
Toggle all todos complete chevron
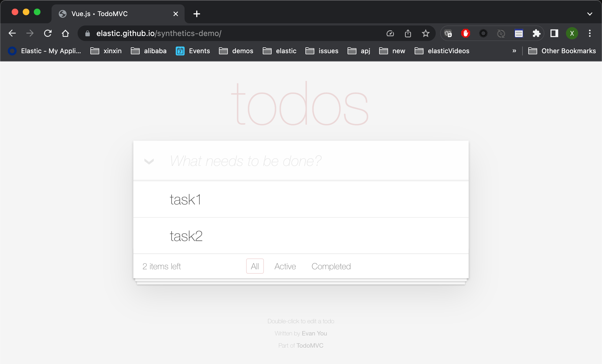tap(149, 161)
